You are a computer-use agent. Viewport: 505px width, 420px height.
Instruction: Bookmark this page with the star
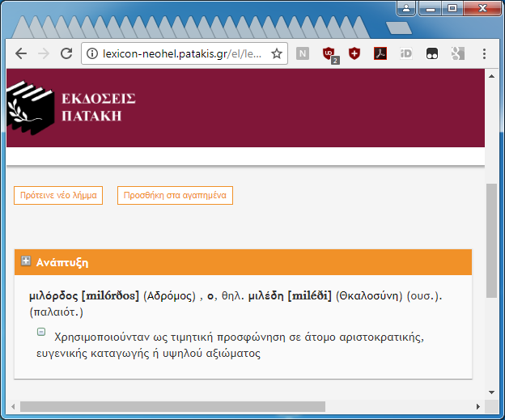point(276,53)
